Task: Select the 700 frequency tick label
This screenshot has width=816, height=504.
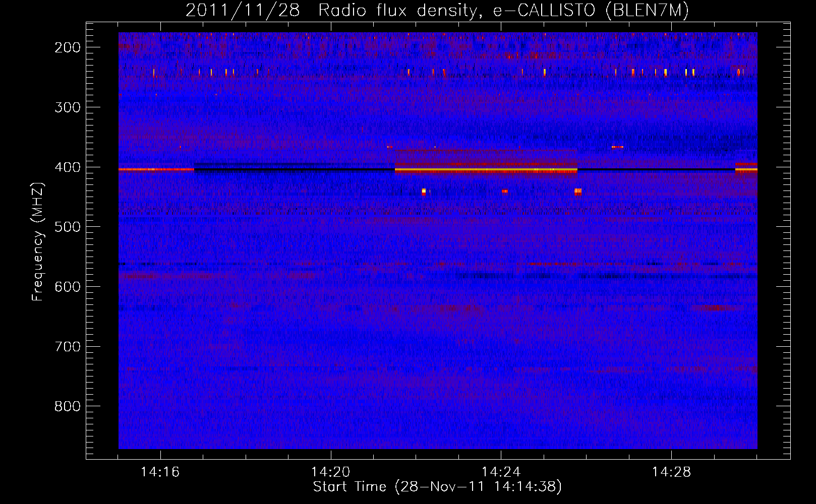Action: point(68,347)
